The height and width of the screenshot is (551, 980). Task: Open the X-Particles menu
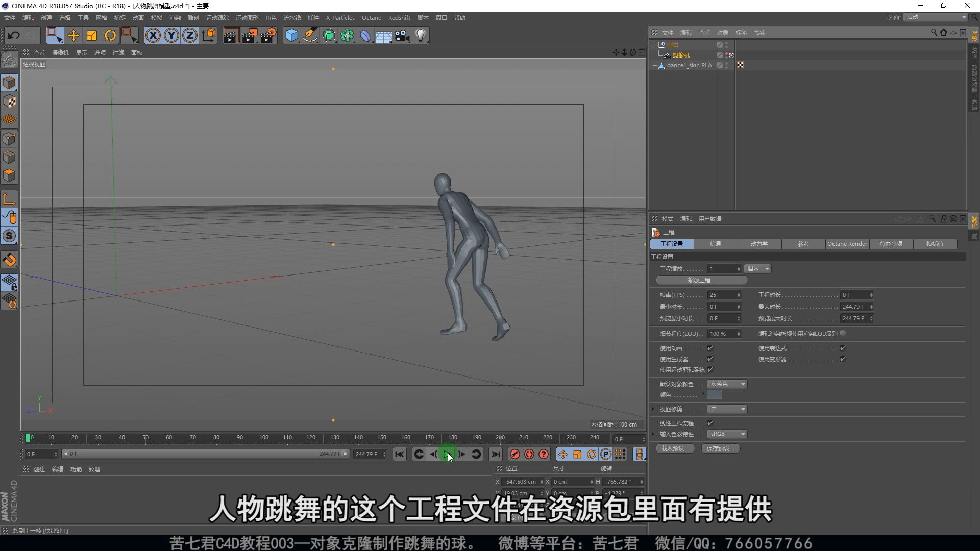coord(340,18)
